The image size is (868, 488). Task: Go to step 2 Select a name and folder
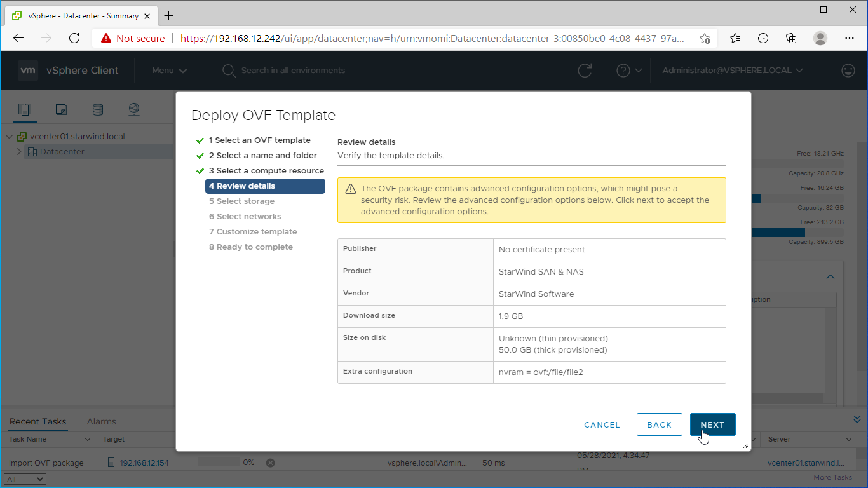(x=262, y=155)
